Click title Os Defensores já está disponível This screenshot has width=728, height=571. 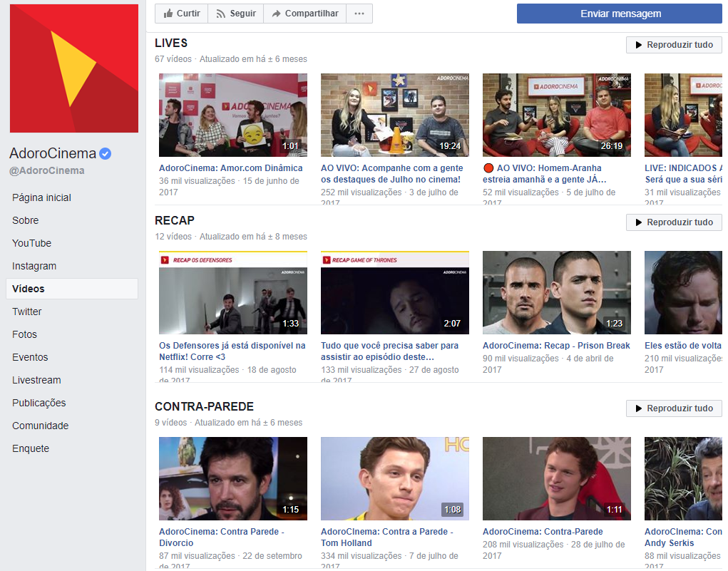point(232,351)
